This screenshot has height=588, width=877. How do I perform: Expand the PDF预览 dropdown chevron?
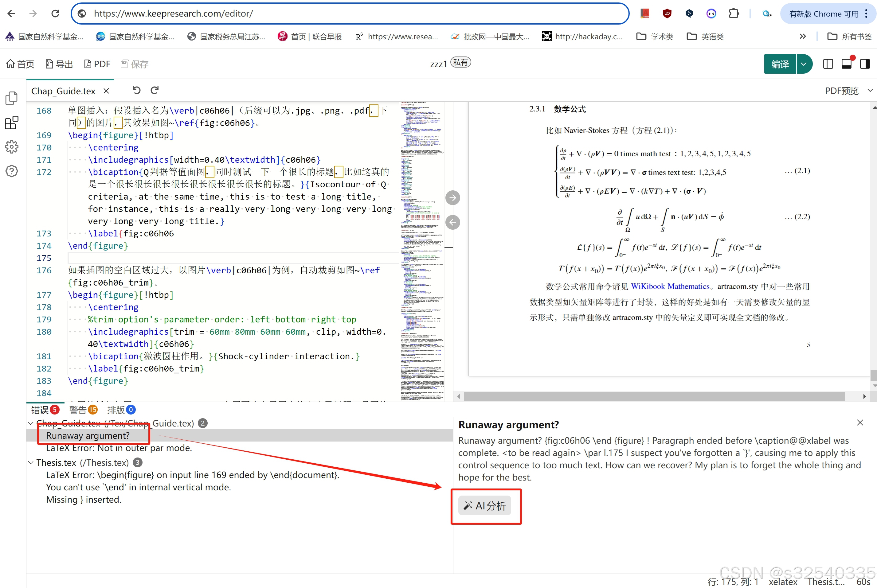[870, 90]
